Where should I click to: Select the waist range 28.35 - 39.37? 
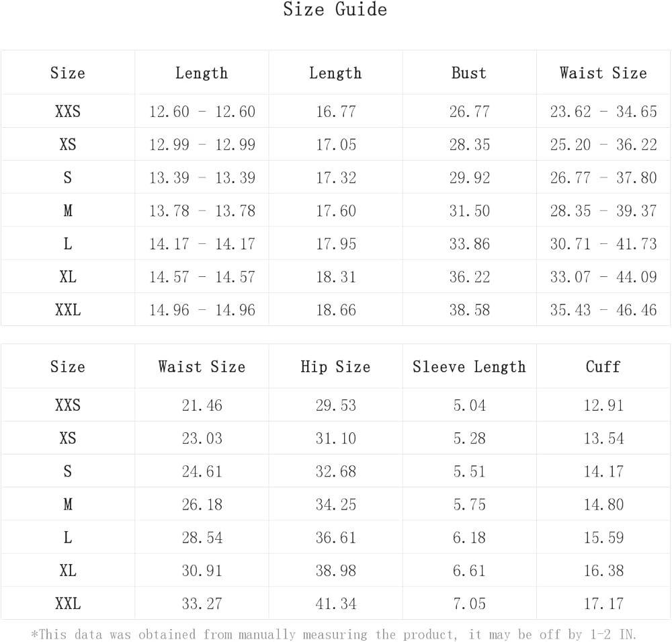pyautogui.click(x=603, y=211)
